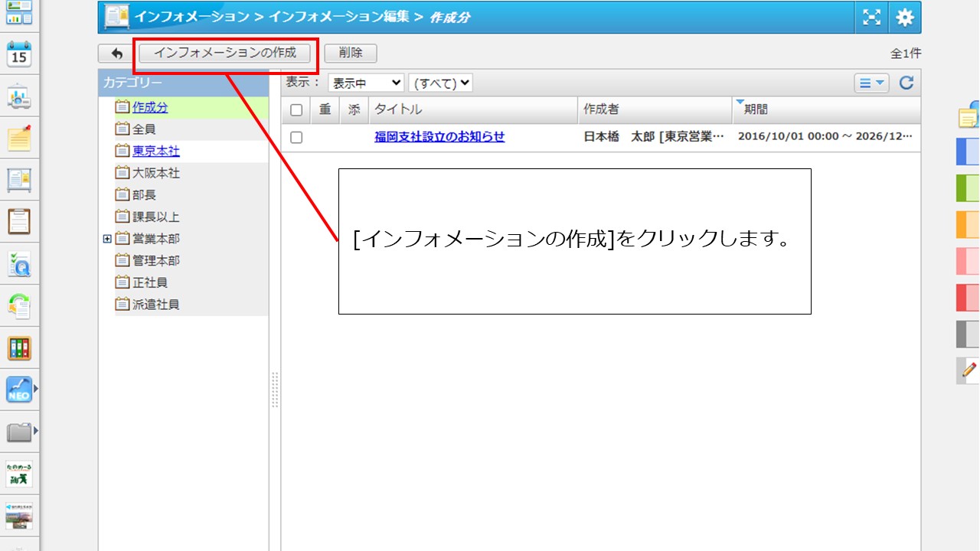Open the blue NEO app icon
This screenshot has width=980, height=551.
tap(19, 390)
